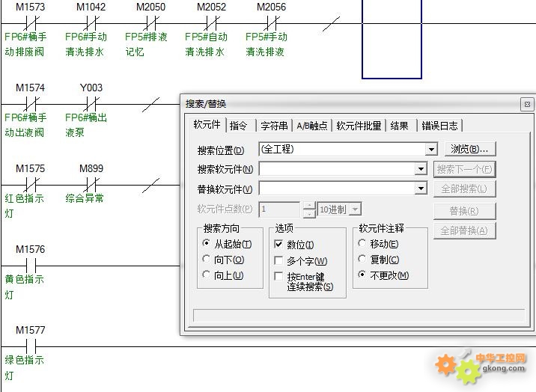Expand the 替换软元件 dropdown arrow
The width and height of the screenshot is (536, 392).
[421, 189]
